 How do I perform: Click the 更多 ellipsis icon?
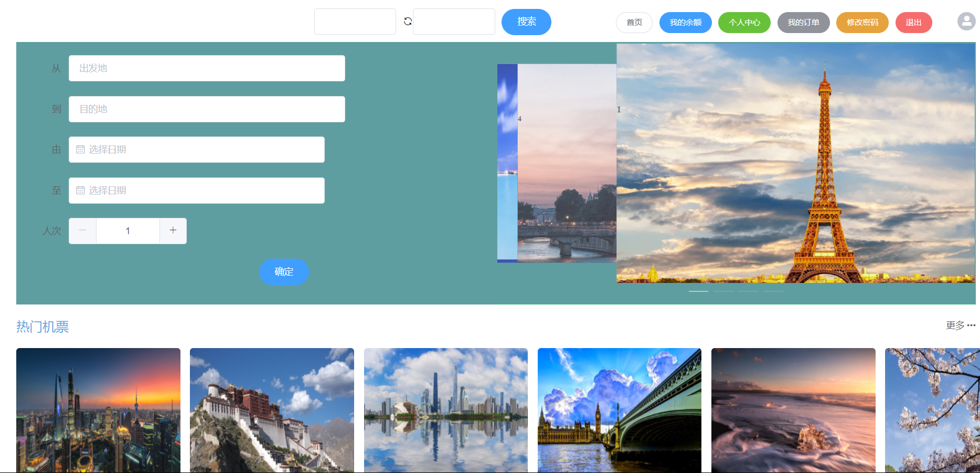click(x=971, y=325)
